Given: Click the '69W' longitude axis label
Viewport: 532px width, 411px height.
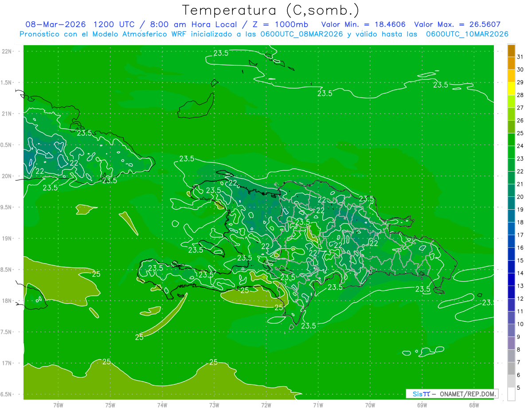Looking at the screenshot, I should [x=422, y=404].
